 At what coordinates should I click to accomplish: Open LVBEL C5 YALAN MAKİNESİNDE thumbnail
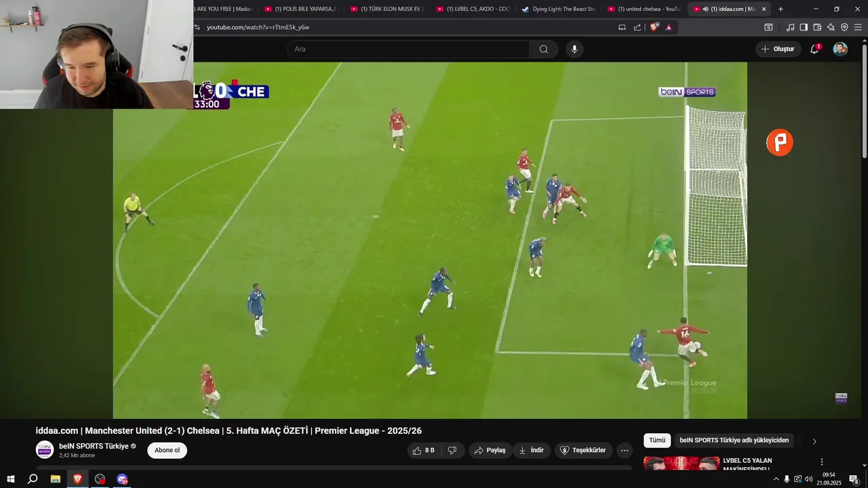682,464
